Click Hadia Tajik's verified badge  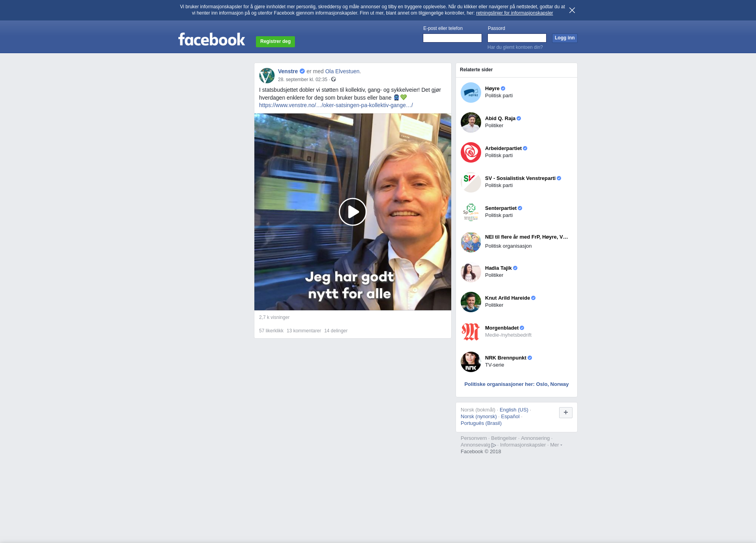[x=515, y=268]
